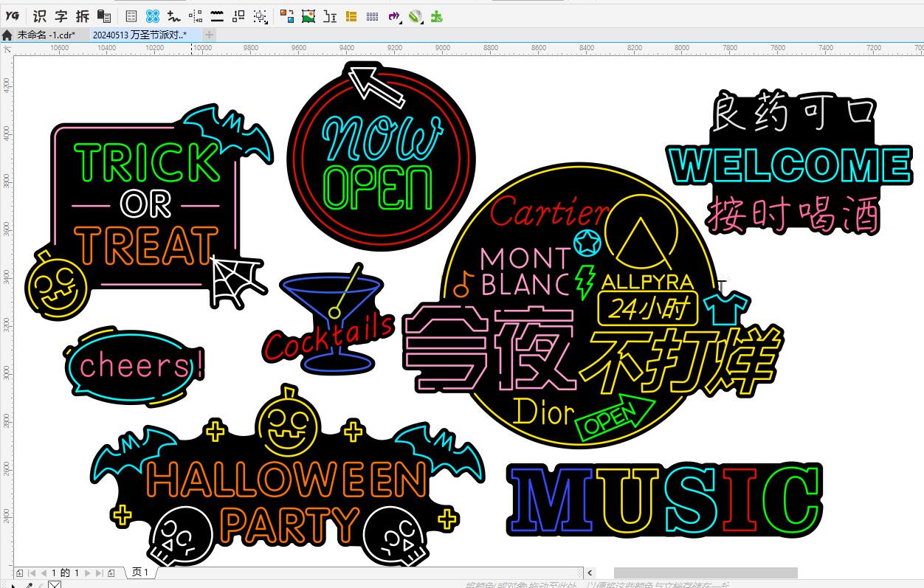Click the '1 的 1' page counter
This screenshot has height=588, width=924.
tap(66, 573)
